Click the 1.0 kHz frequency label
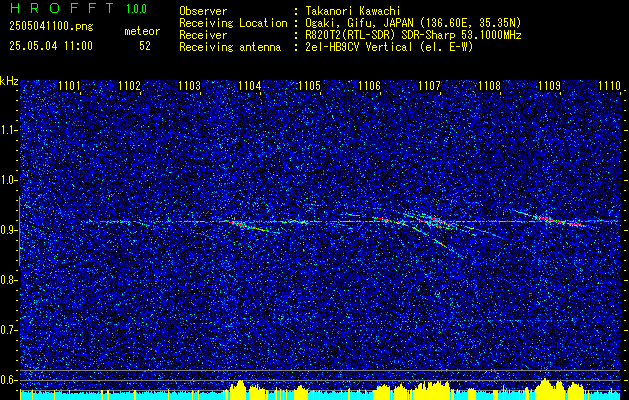This screenshot has height=400, width=629. [x=9, y=180]
